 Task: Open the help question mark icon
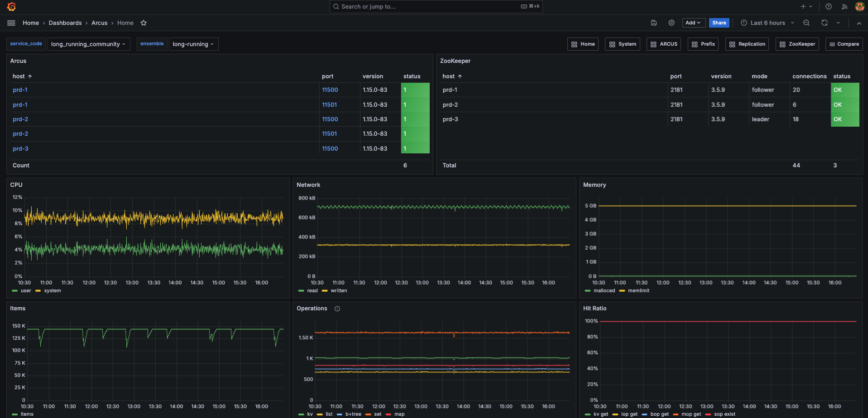click(829, 7)
